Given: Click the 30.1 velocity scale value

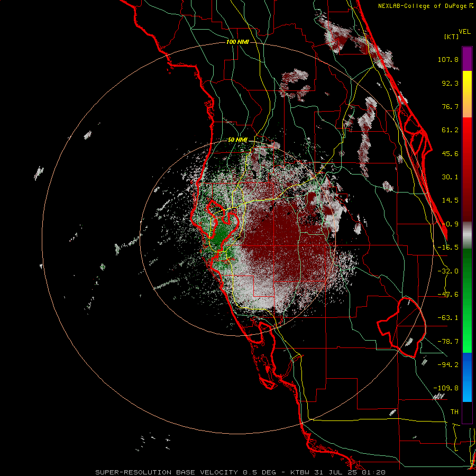Looking at the screenshot, I should (x=450, y=177).
